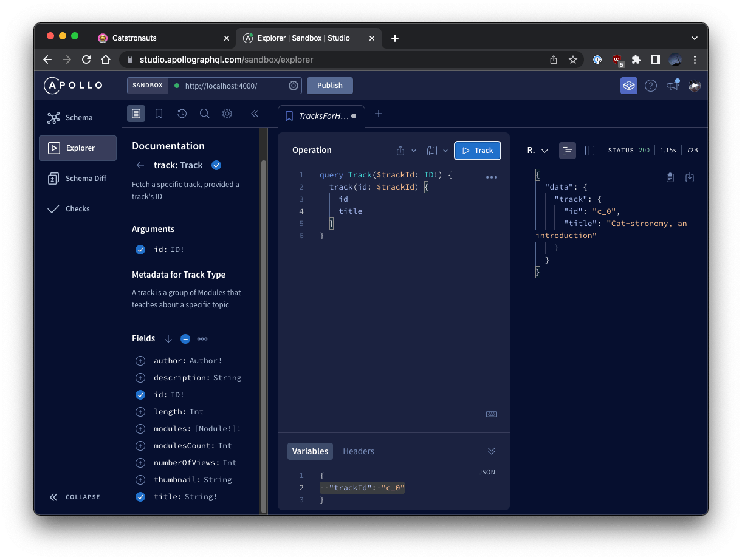Open the operation history icon
The height and width of the screenshot is (560, 742).
click(x=182, y=114)
